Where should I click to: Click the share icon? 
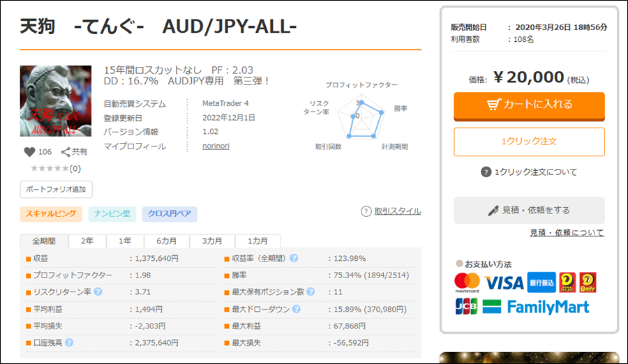tap(66, 152)
